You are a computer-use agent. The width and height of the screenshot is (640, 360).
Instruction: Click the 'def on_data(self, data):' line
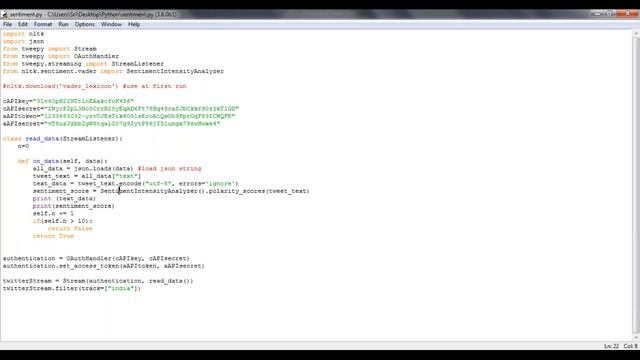(x=62, y=161)
